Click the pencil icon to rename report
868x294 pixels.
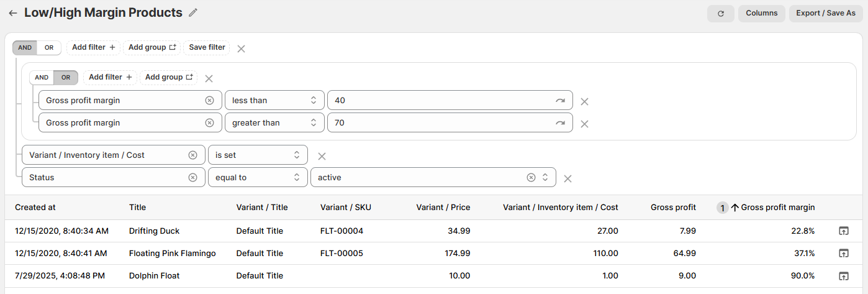(x=193, y=13)
